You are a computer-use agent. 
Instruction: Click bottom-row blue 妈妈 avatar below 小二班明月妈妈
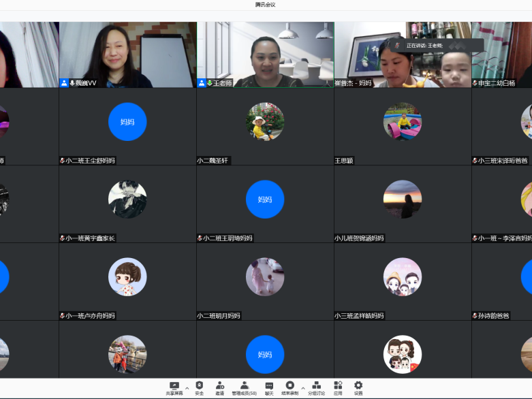(x=265, y=355)
